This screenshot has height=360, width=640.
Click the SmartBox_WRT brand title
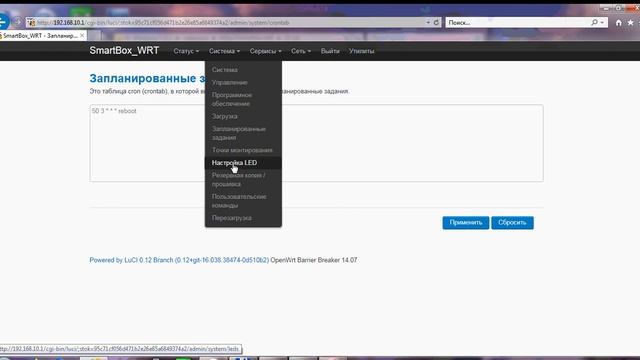124,51
